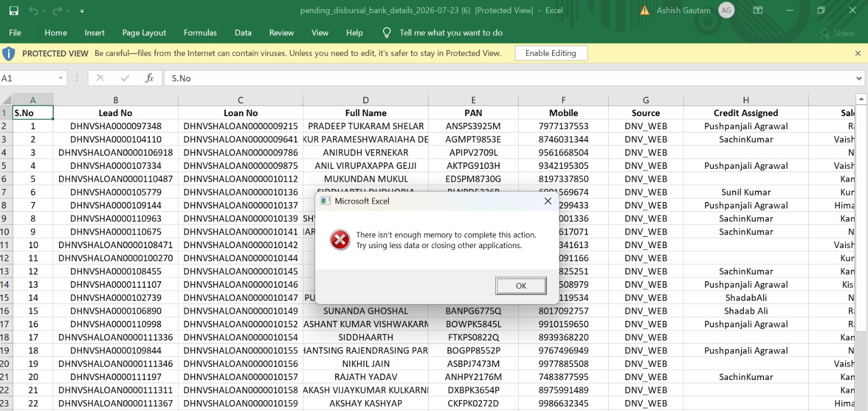Click PAN cell CKFPK0272D

[x=473, y=403]
